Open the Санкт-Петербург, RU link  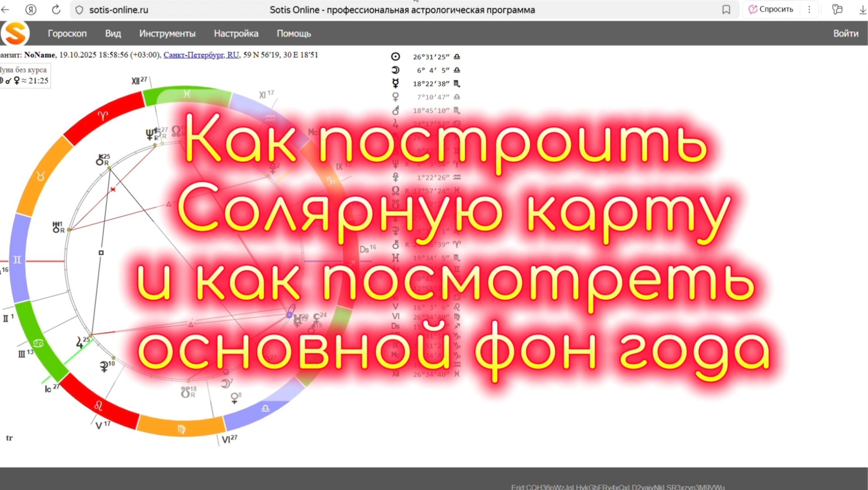pos(201,55)
